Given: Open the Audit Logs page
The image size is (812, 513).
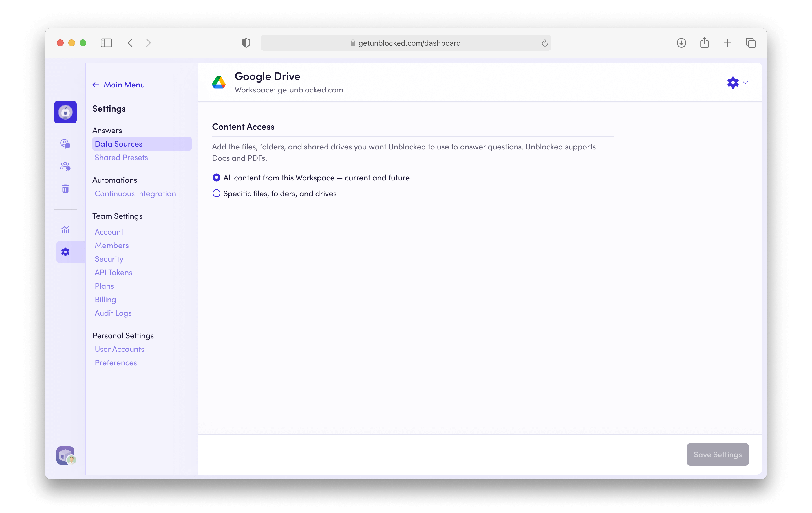Looking at the screenshot, I should [x=113, y=313].
